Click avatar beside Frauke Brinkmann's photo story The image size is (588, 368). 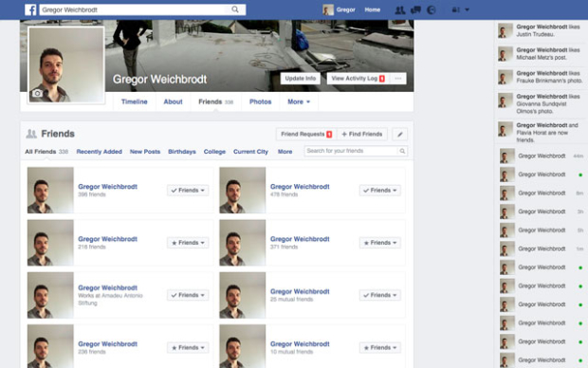coord(505,77)
